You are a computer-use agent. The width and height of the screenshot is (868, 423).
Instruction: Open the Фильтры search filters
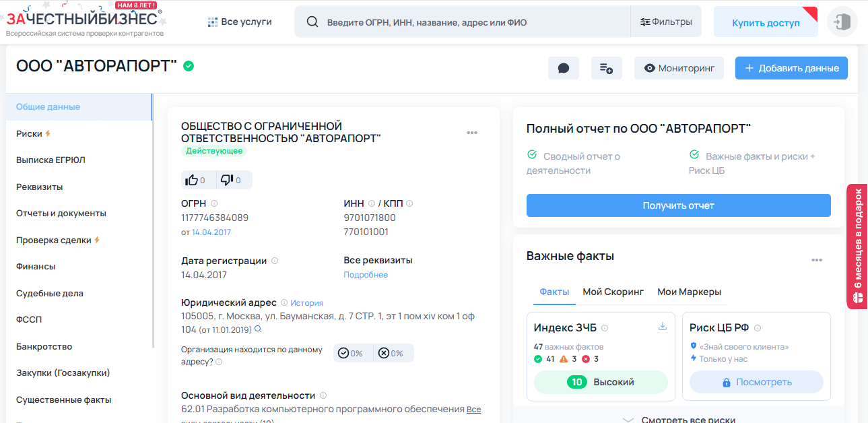coord(666,22)
